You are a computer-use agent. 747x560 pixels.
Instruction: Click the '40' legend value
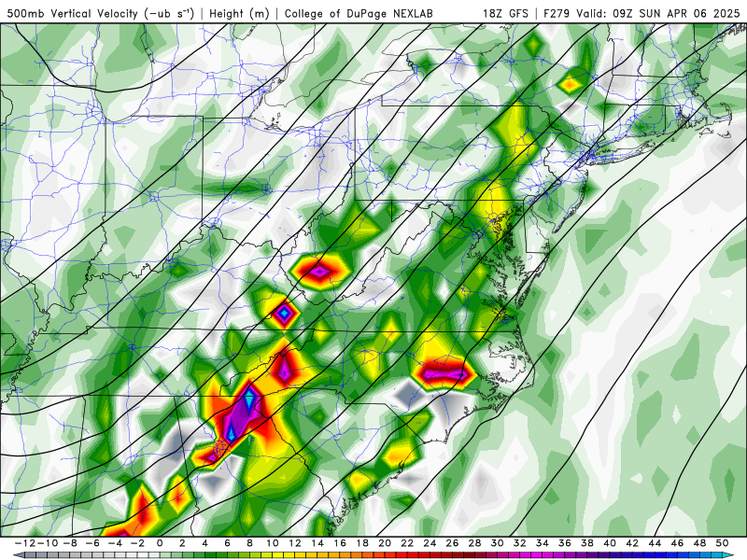610,543
